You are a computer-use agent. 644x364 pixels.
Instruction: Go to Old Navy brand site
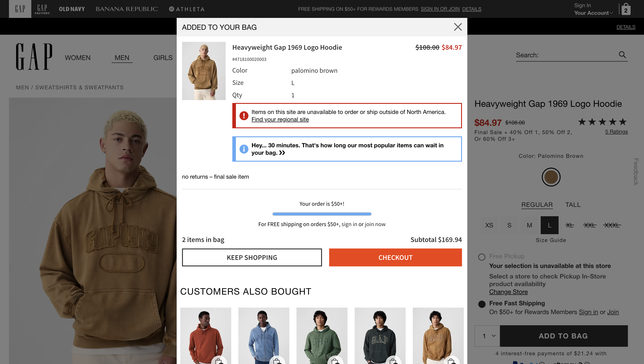coord(72,9)
